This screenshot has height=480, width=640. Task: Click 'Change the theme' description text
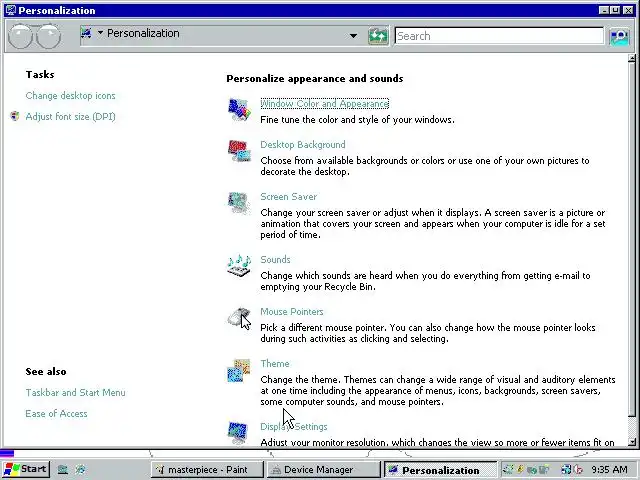click(438, 391)
